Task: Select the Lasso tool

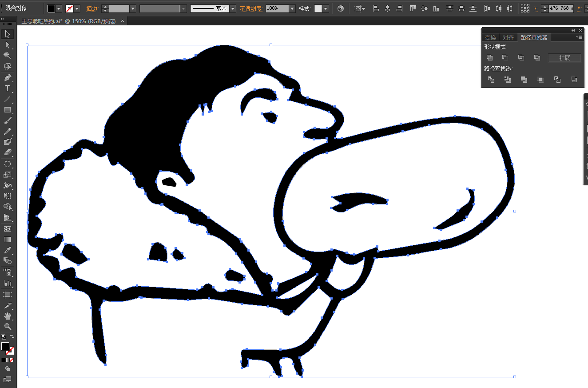Action: pyautogui.click(x=8, y=67)
